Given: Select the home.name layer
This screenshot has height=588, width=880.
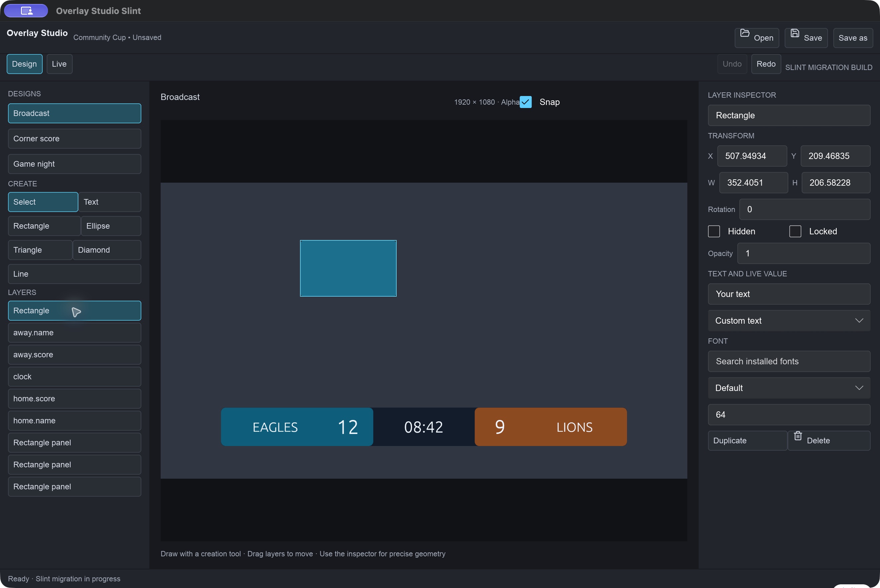Looking at the screenshot, I should pos(75,421).
